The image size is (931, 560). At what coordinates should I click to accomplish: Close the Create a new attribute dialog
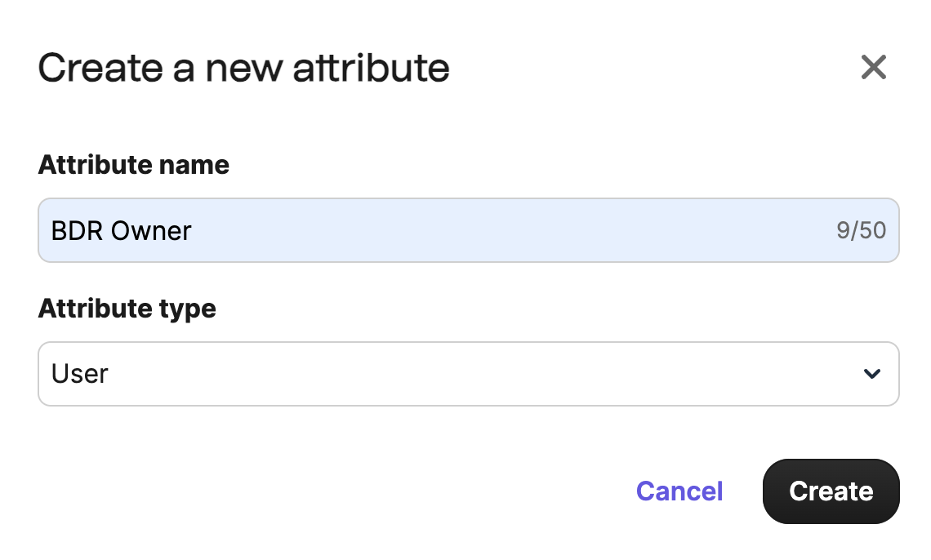pyautogui.click(x=873, y=67)
